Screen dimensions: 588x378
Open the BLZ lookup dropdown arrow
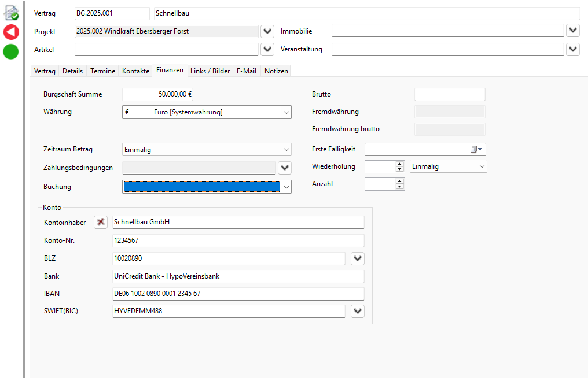358,258
